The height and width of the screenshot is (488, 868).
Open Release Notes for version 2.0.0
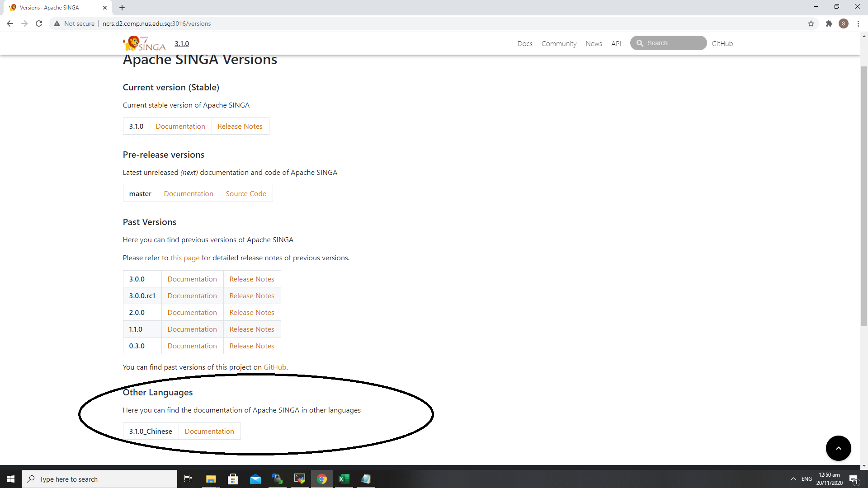[x=252, y=313]
